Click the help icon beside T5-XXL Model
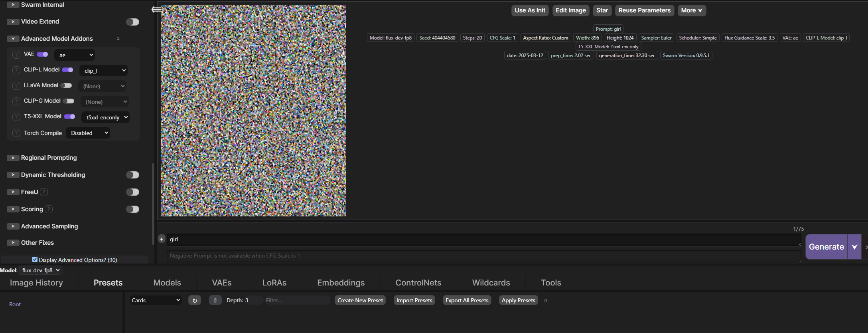 click(16, 117)
